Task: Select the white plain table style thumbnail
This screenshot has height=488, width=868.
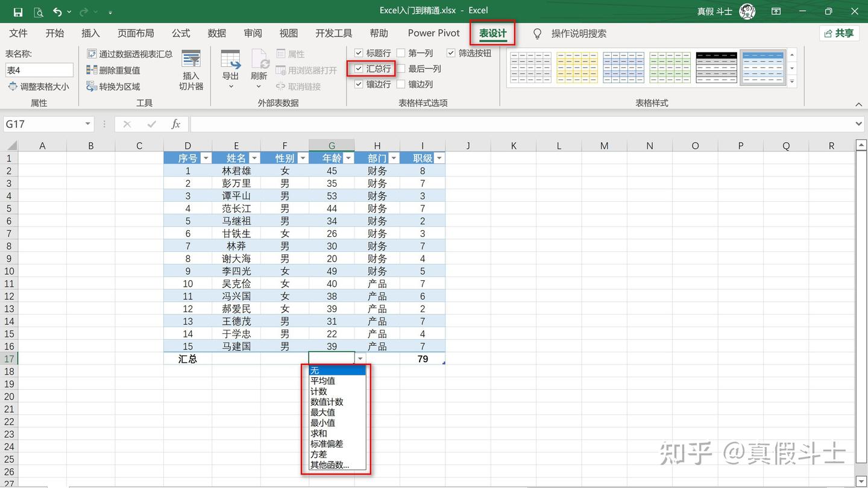Action: pyautogui.click(x=531, y=67)
